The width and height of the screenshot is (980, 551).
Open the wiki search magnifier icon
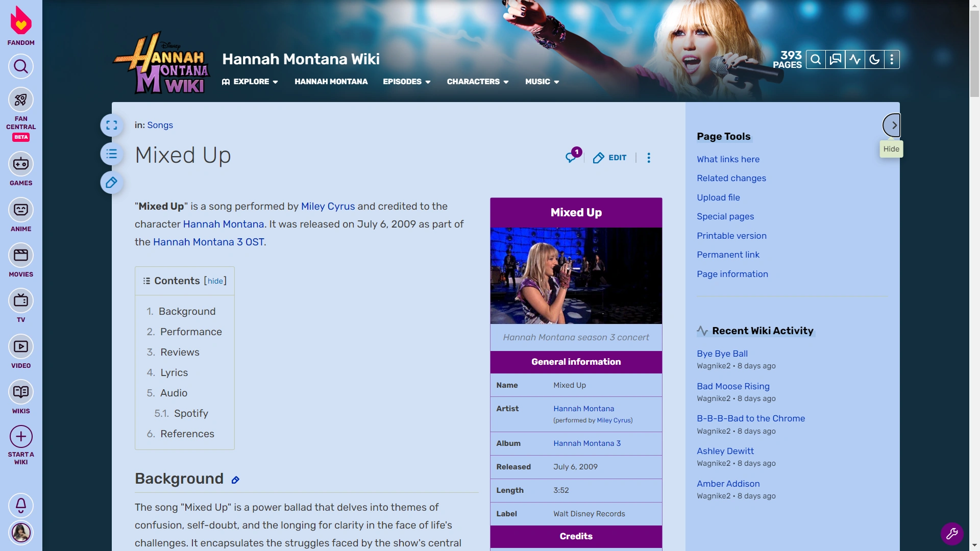pos(815,59)
